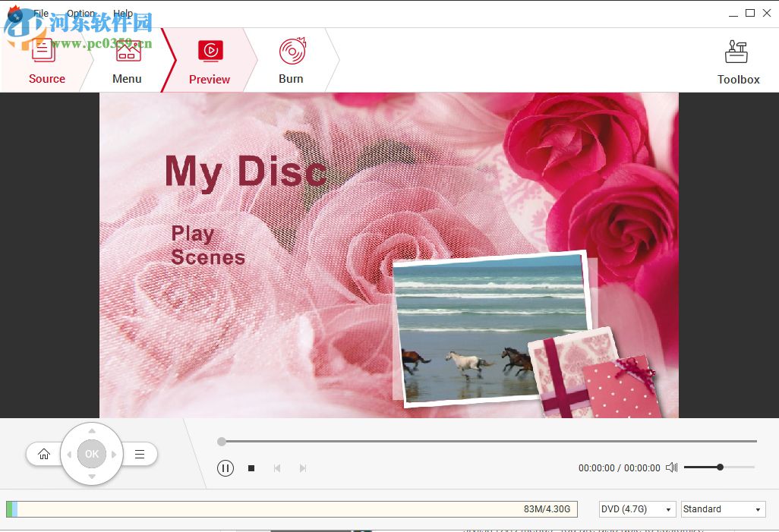Click the speaker volume icon
The image size is (779, 532).
coord(671,467)
